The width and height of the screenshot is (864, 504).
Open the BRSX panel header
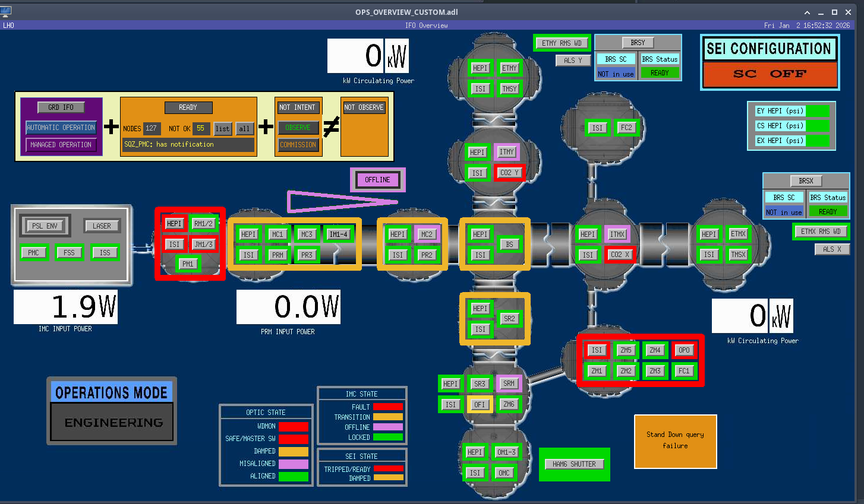pyautogui.click(x=806, y=181)
